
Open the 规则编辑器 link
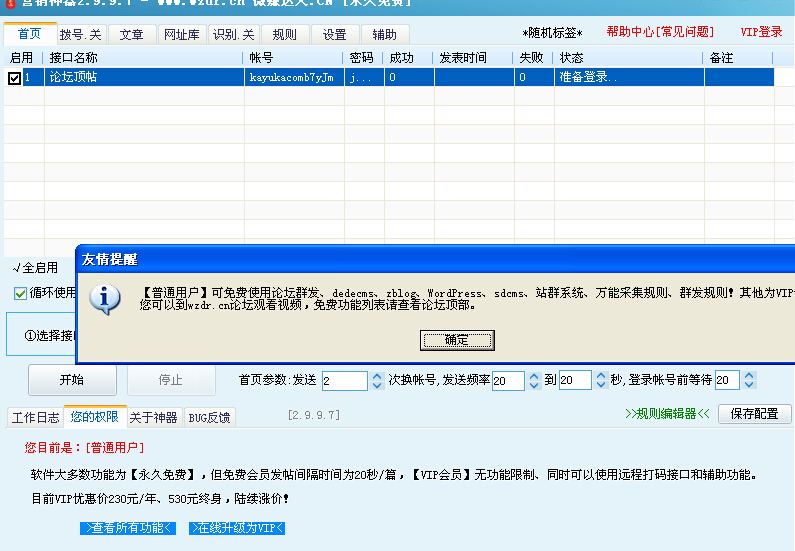[x=667, y=413]
